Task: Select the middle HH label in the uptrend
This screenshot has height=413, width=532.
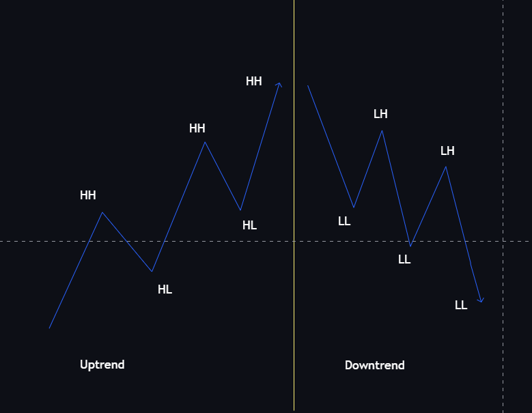Action: pyautogui.click(x=197, y=128)
